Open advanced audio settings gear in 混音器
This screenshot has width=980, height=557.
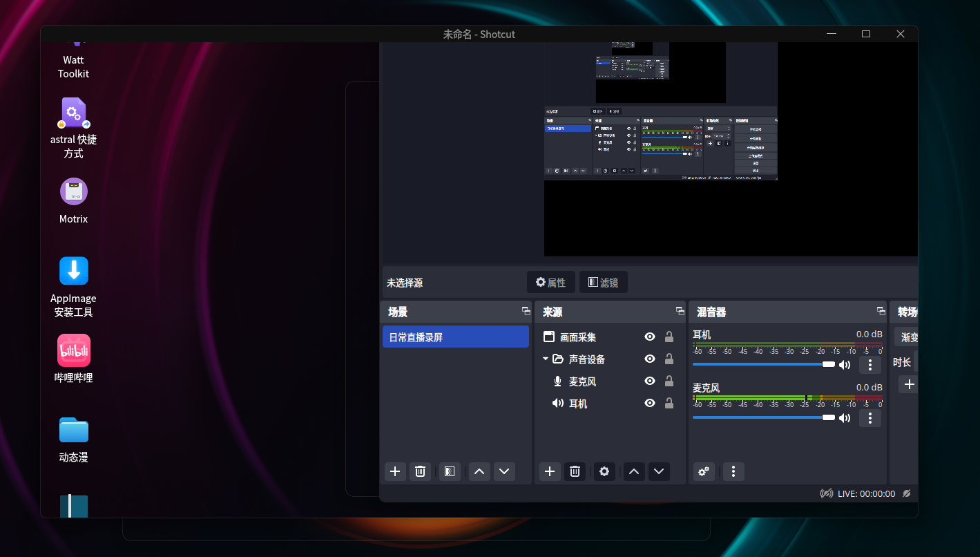pyautogui.click(x=704, y=471)
